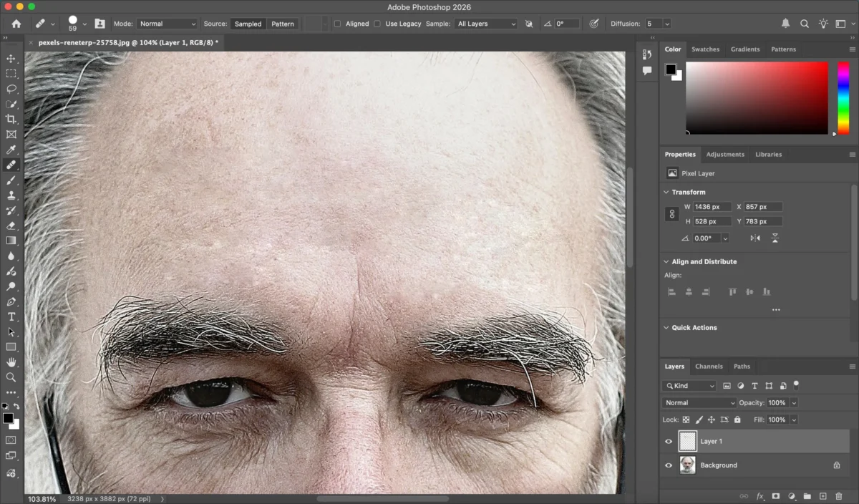Open layer styles with the fx icon
The height and width of the screenshot is (504, 859).
(759, 496)
